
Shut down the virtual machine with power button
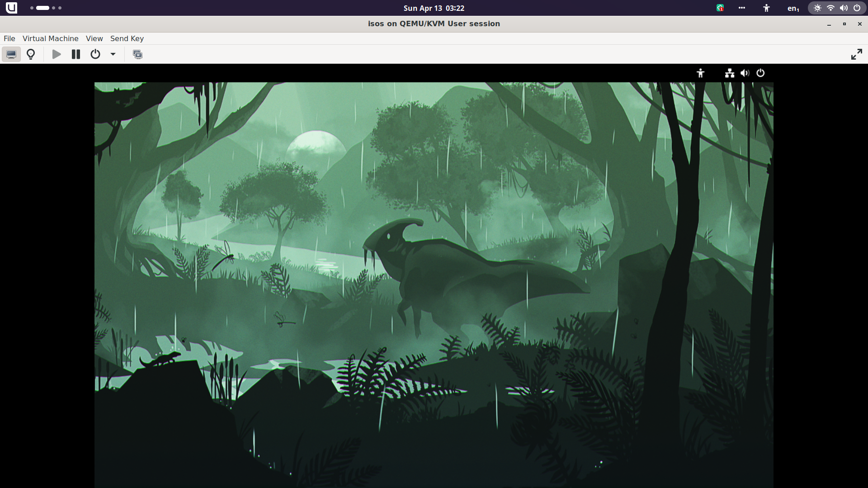[x=95, y=54]
